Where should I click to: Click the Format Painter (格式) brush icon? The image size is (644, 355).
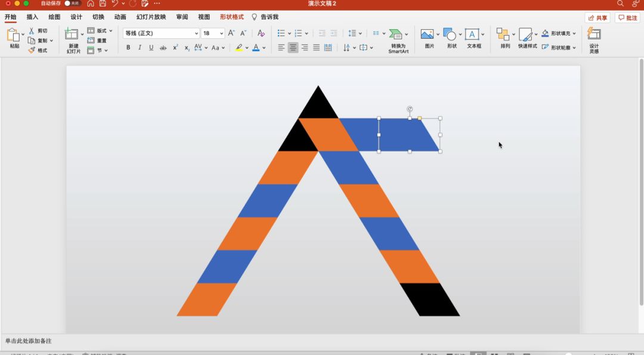[x=32, y=51]
